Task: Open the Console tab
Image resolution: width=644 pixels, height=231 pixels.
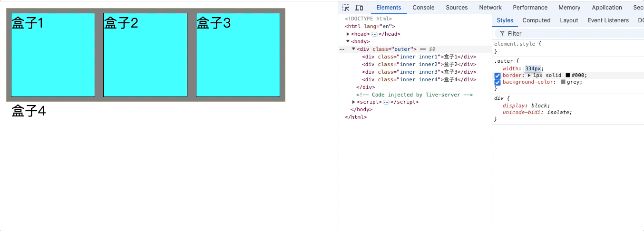Action: [423, 8]
